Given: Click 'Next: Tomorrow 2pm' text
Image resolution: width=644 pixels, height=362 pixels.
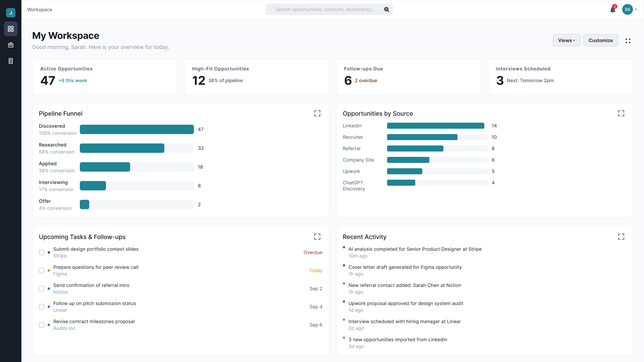Looking at the screenshot, I should (x=530, y=80).
